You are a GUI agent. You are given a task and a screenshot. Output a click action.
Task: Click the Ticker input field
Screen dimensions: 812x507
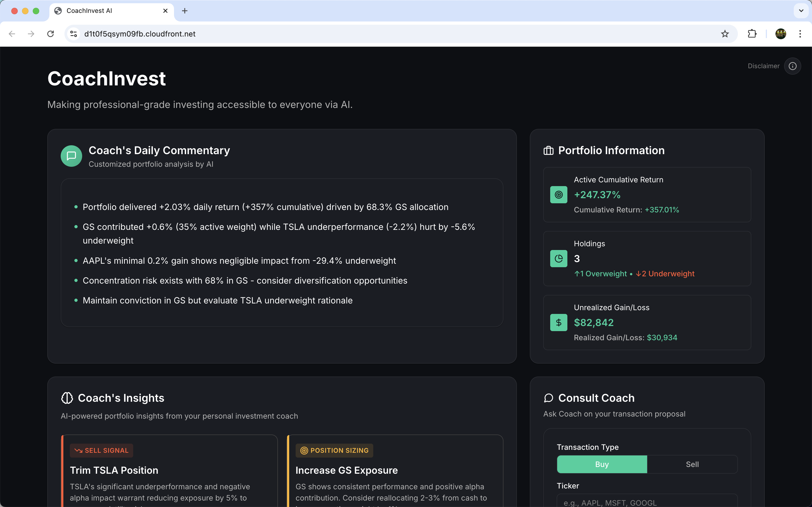(647, 502)
